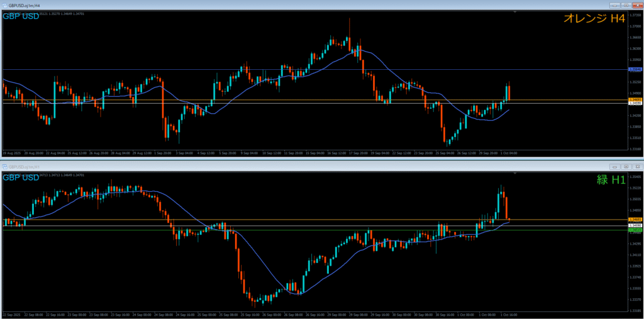Maximize the GBPUSD H1 chart window

tap(626, 167)
